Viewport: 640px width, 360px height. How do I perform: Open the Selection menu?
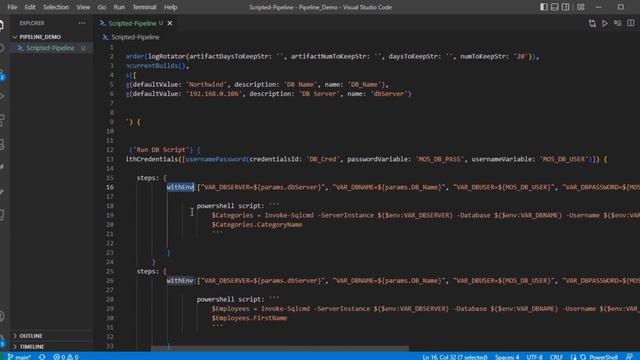pos(56,7)
